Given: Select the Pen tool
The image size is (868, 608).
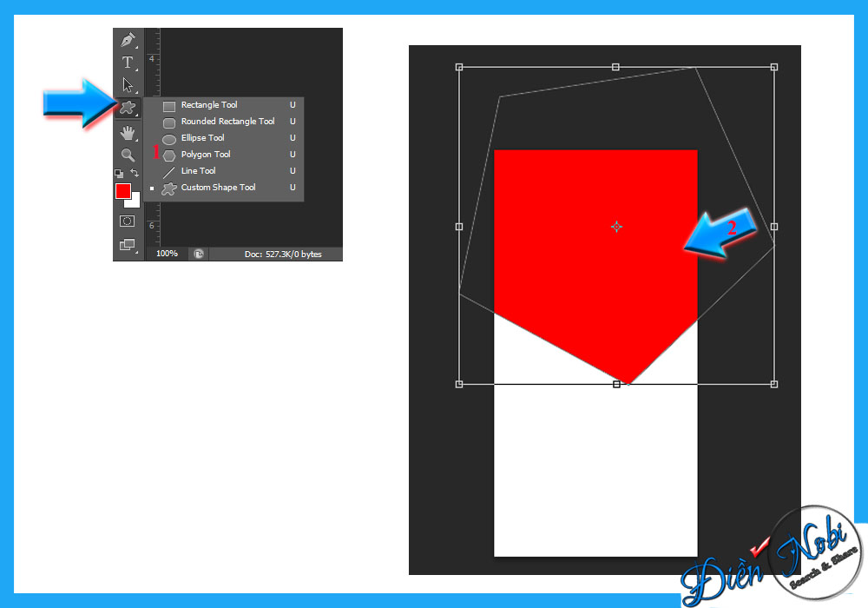Looking at the screenshot, I should 128,40.
